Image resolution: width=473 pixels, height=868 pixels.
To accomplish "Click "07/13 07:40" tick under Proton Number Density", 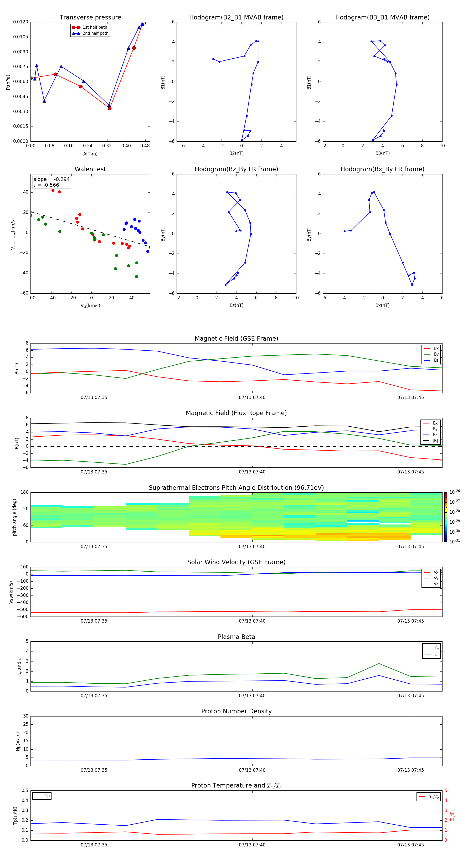I will coord(252,770).
